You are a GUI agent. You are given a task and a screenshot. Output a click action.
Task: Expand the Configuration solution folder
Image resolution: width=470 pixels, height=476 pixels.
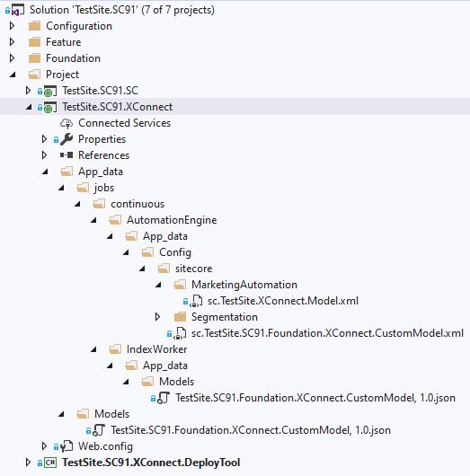13,26
